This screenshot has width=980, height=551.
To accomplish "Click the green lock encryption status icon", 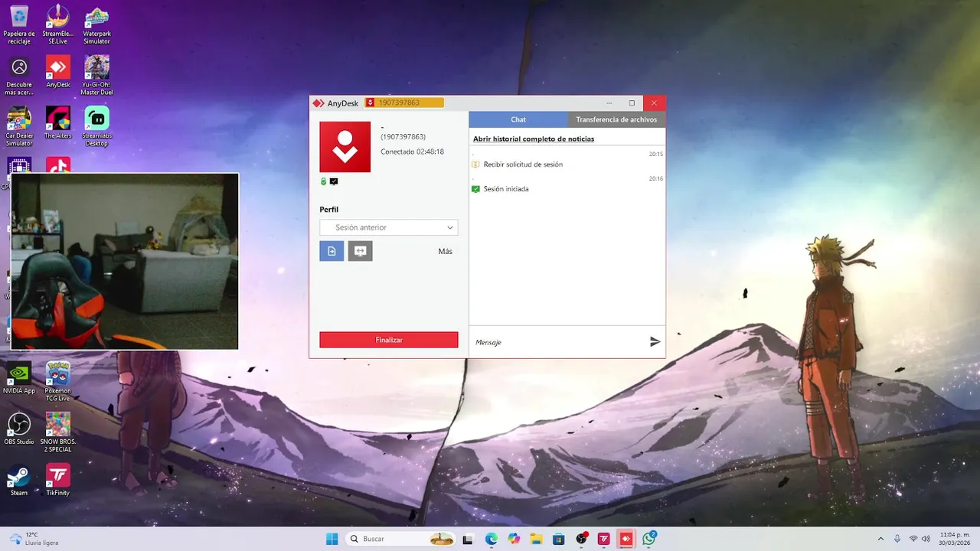I will coord(323,181).
